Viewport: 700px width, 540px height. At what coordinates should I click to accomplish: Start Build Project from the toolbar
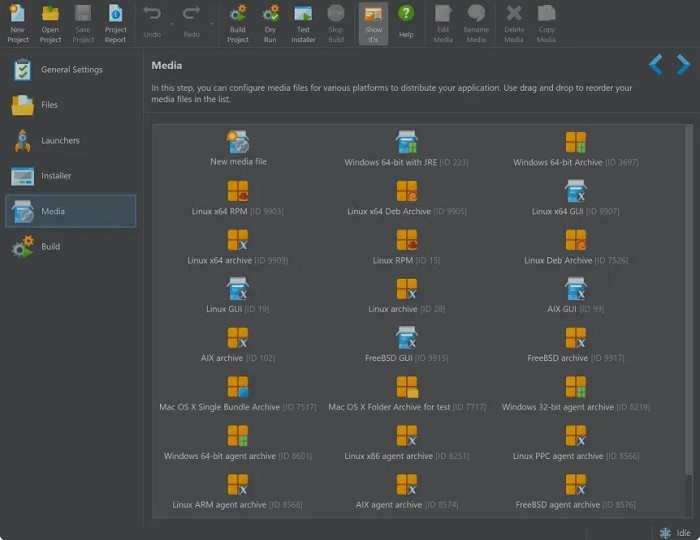238,22
